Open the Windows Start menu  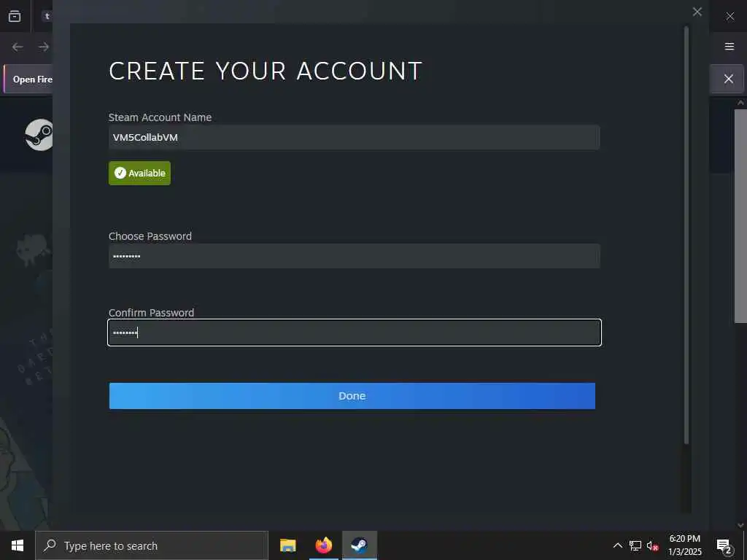(x=18, y=545)
